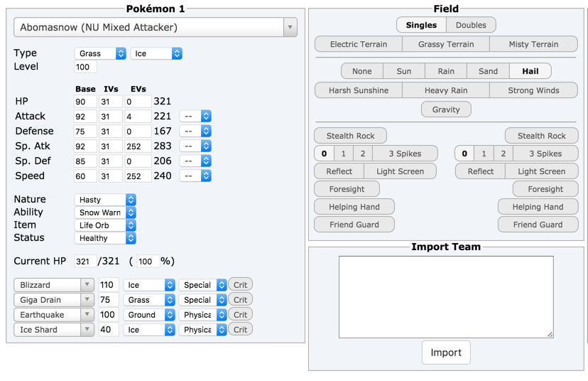Open the Snow Warning ability dropdown
The height and width of the screenshot is (381, 588).
click(x=105, y=213)
